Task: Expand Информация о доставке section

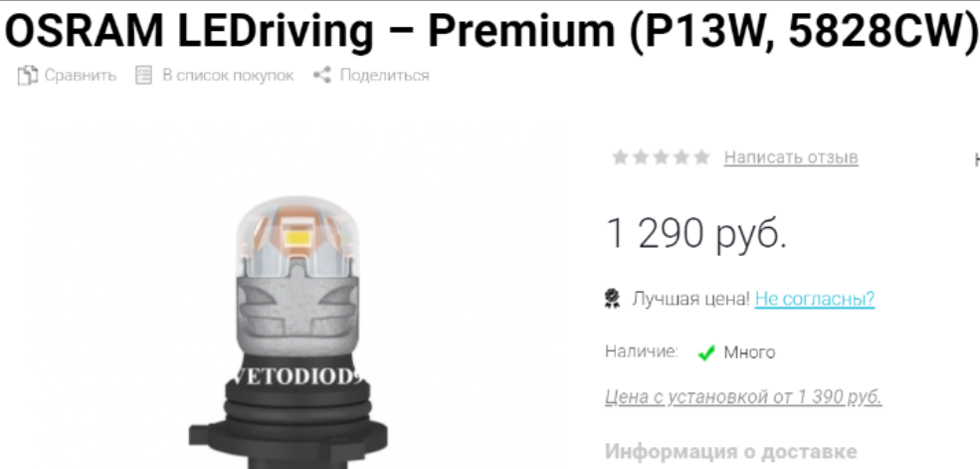Action: coord(730,451)
